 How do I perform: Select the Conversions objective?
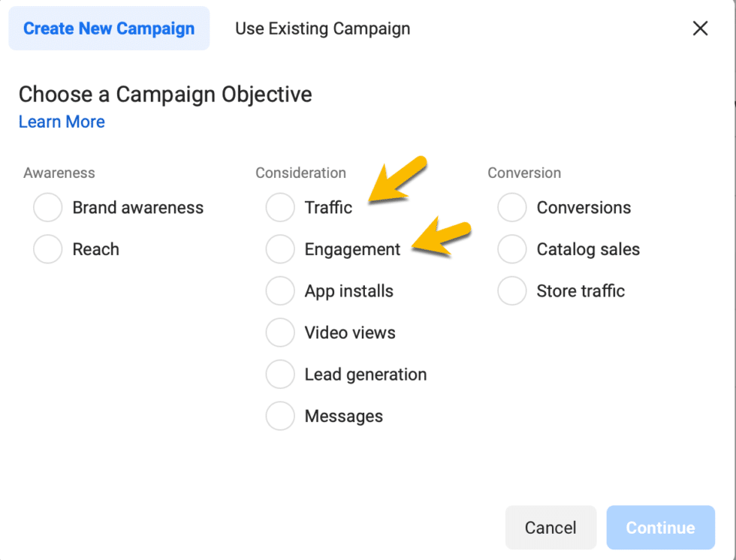pos(511,207)
